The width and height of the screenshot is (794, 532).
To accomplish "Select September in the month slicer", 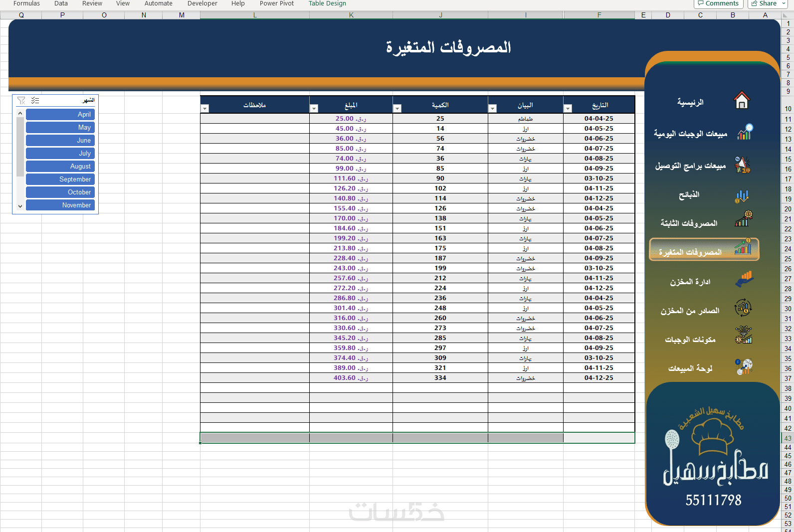I will click(60, 179).
